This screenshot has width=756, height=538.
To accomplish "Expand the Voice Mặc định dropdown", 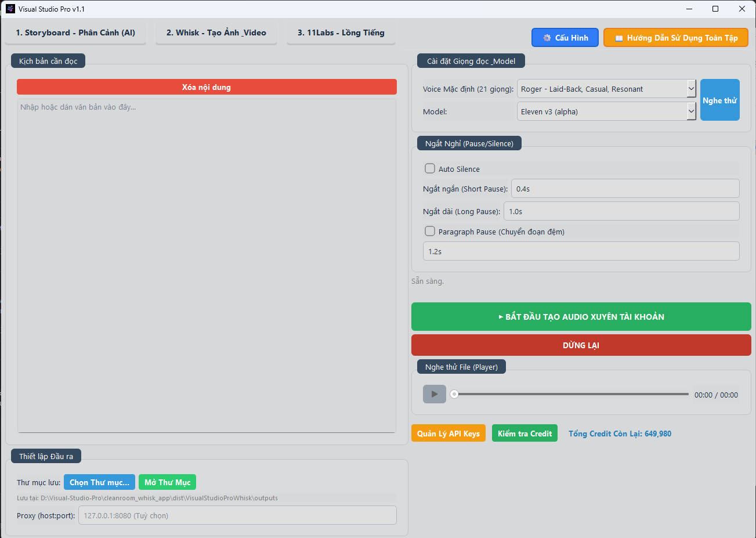I will pyautogui.click(x=691, y=89).
